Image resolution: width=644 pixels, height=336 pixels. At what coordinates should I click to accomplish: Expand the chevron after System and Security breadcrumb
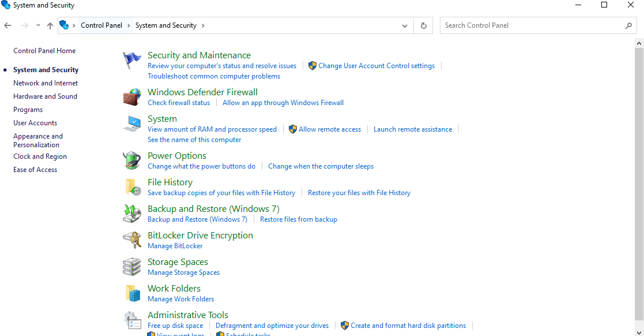coord(203,25)
